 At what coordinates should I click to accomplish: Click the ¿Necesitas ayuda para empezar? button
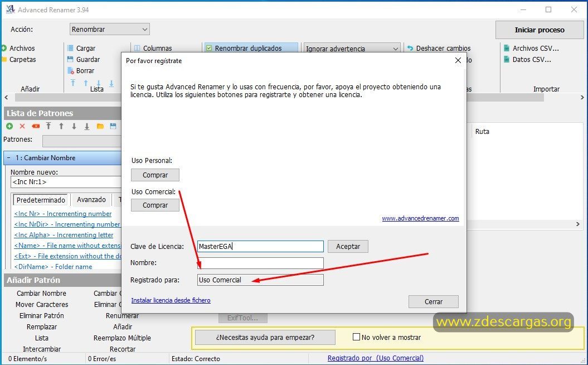[265, 337]
